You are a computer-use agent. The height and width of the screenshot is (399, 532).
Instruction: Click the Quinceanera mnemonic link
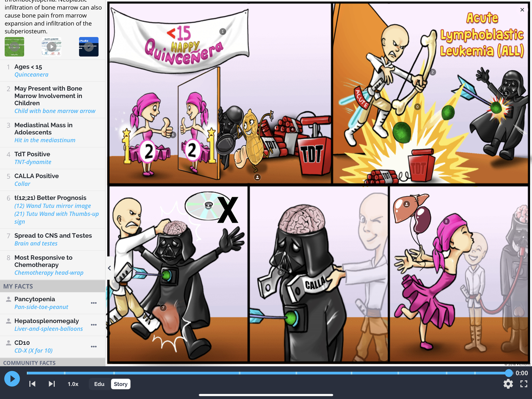tap(32, 75)
